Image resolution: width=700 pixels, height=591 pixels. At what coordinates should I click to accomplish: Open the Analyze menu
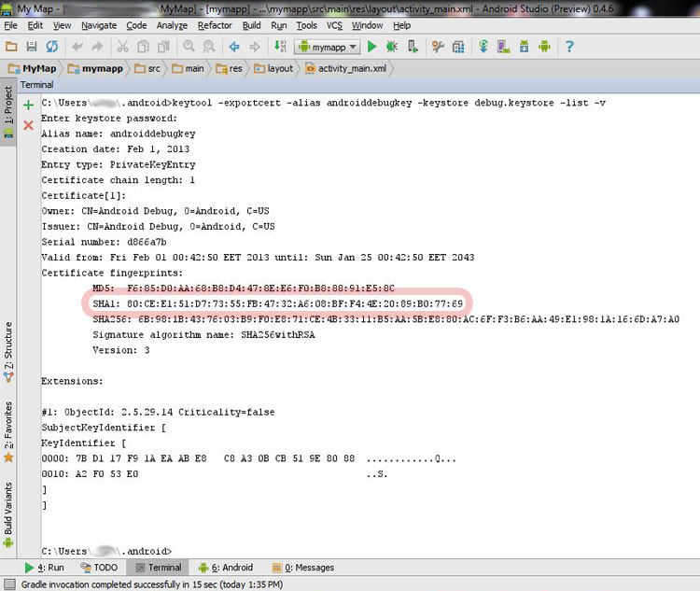172,25
